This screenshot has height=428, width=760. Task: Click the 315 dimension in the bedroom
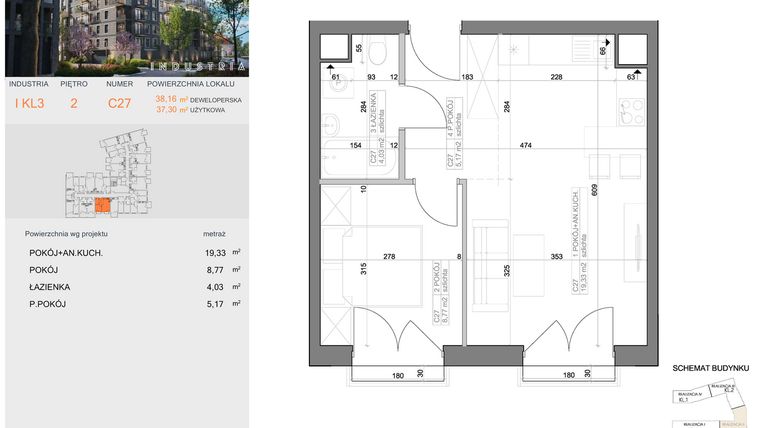tap(364, 269)
